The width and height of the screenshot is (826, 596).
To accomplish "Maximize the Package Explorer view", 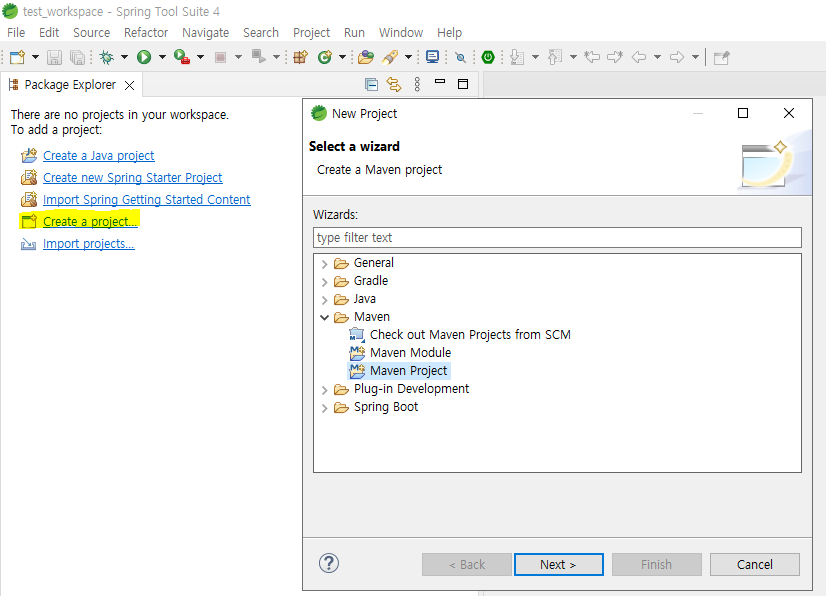I will [463, 84].
